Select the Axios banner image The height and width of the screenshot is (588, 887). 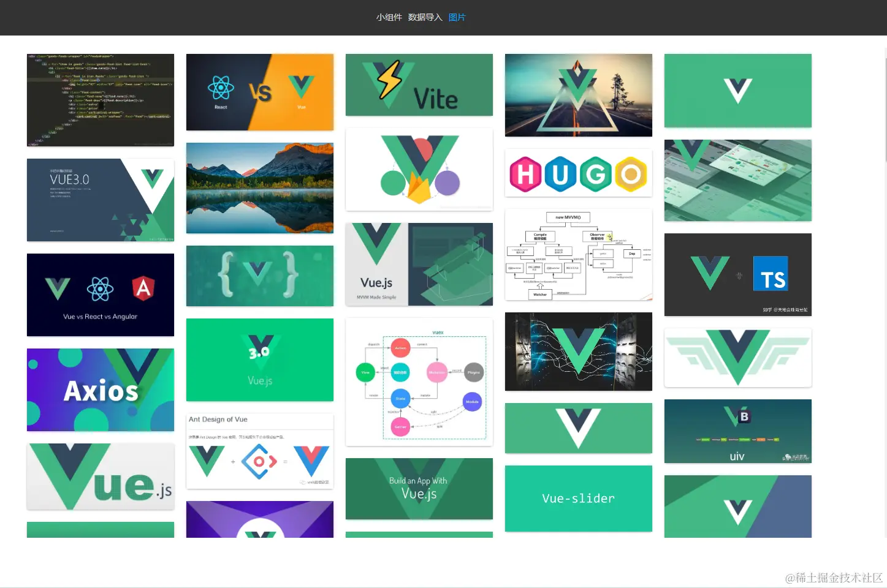pos(101,390)
